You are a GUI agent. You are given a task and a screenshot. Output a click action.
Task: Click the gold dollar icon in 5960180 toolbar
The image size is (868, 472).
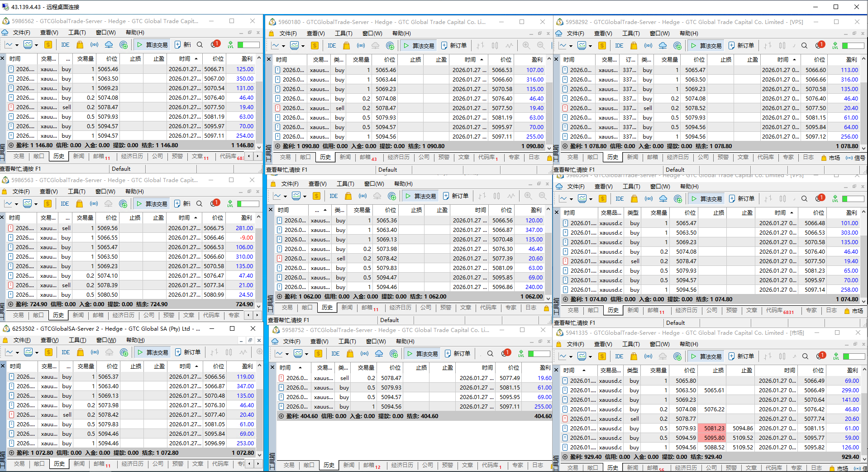(x=315, y=46)
